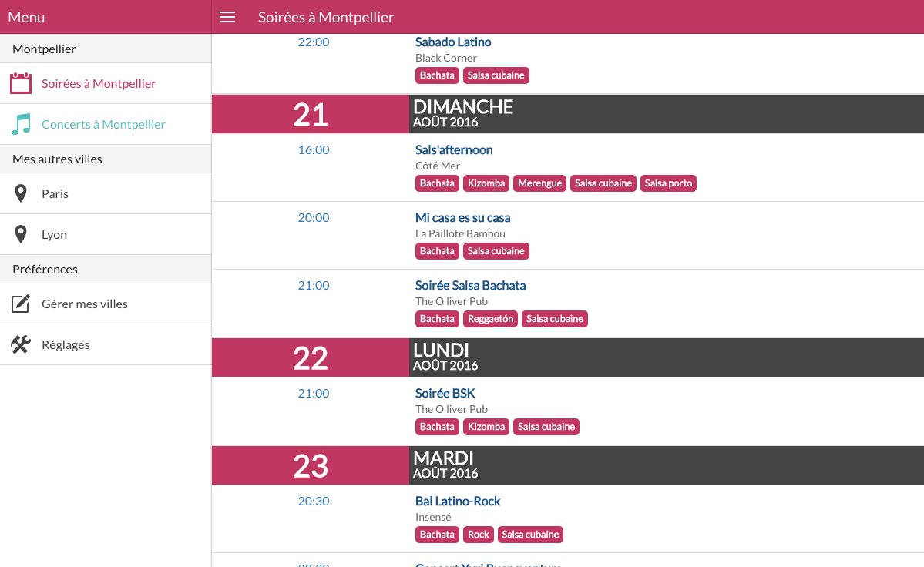Viewport: 924px width, 567px height.
Task: Open the Sals'afternoon event
Action: tap(454, 149)
